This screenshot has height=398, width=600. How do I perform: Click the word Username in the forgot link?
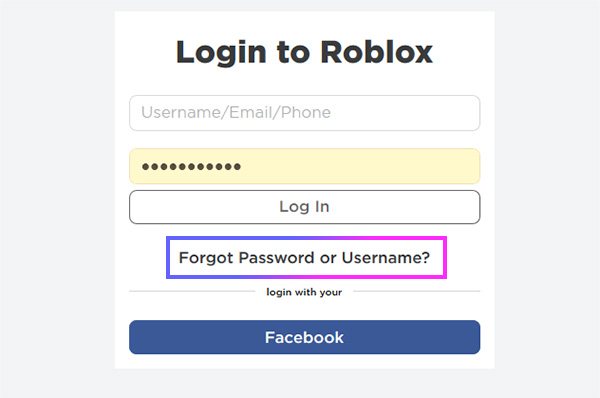point(386,258)
